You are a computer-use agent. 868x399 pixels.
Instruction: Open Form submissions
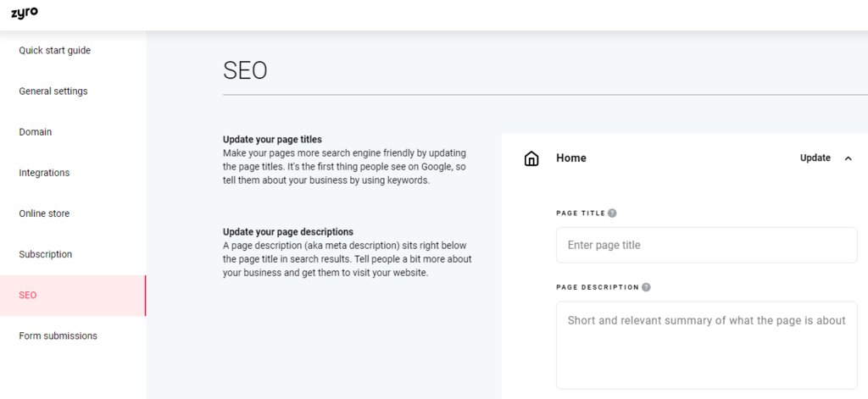click(58, 335)
